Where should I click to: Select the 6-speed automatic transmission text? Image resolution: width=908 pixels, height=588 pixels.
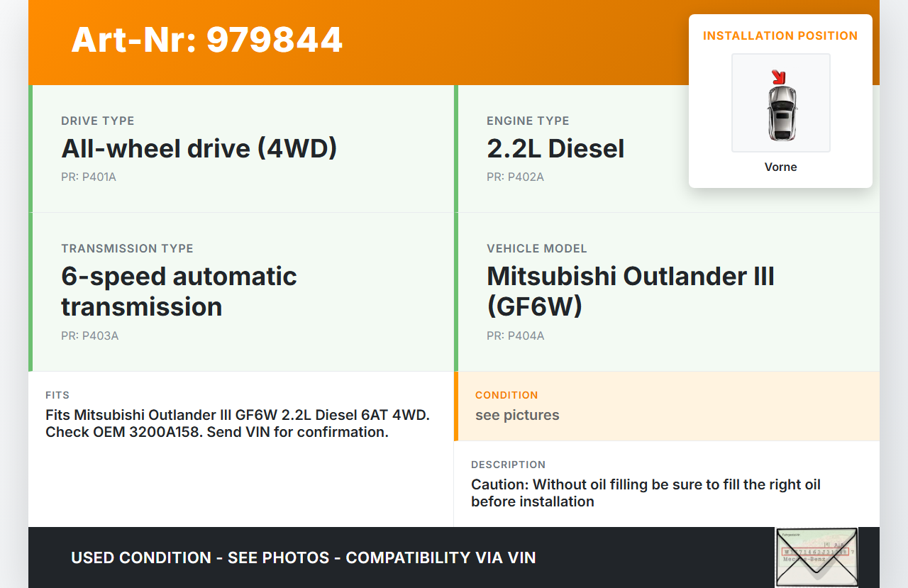(179, 291)
